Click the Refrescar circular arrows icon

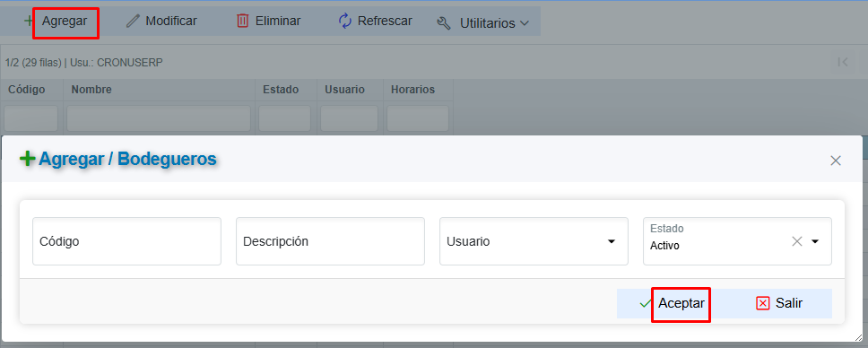[x=345, y=21]
